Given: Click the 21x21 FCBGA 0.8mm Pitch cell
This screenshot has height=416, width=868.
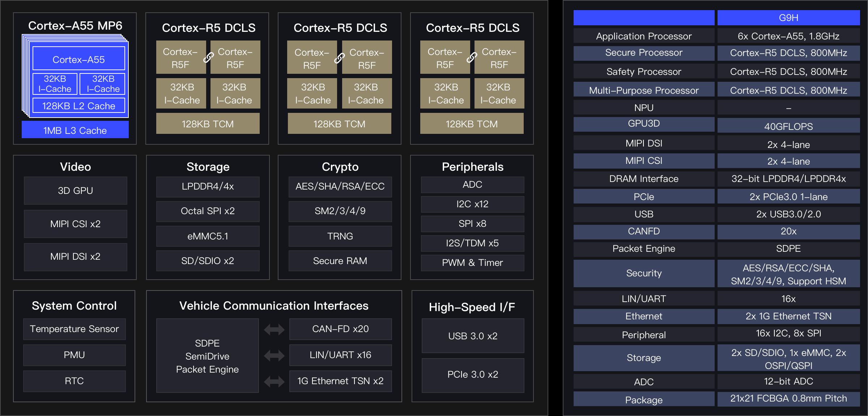Looking at the screenshot, I should pyautogui.click(x=788, y=398).
